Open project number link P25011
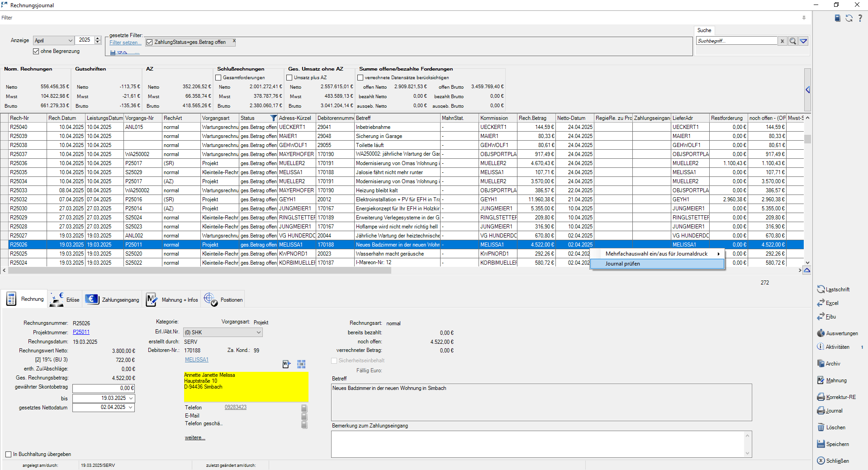 pos(81,332)
